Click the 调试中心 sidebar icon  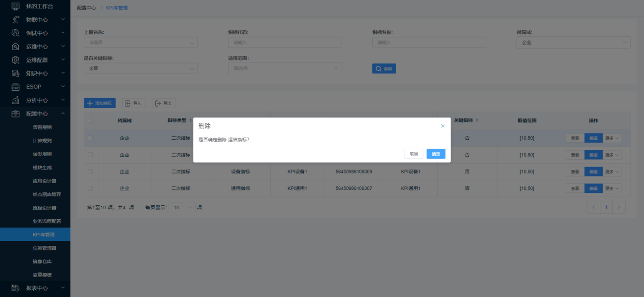[x=15, y=33]
